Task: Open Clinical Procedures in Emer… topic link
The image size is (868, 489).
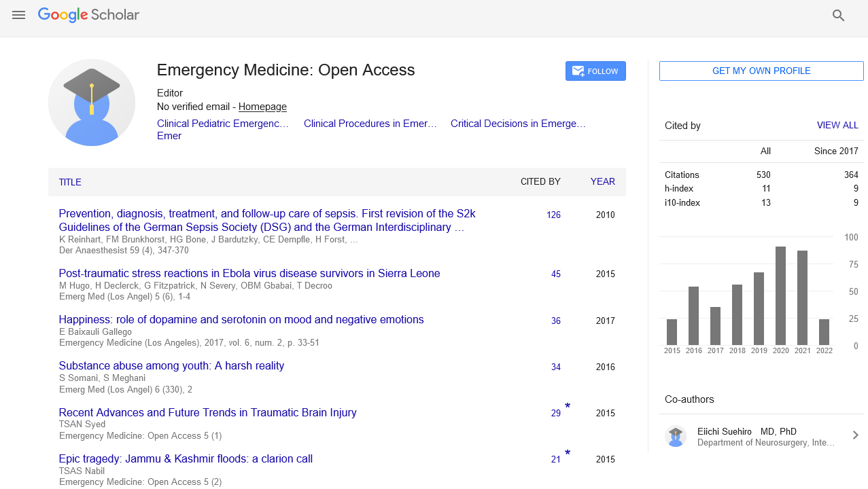Action: (x=370, y=124)
